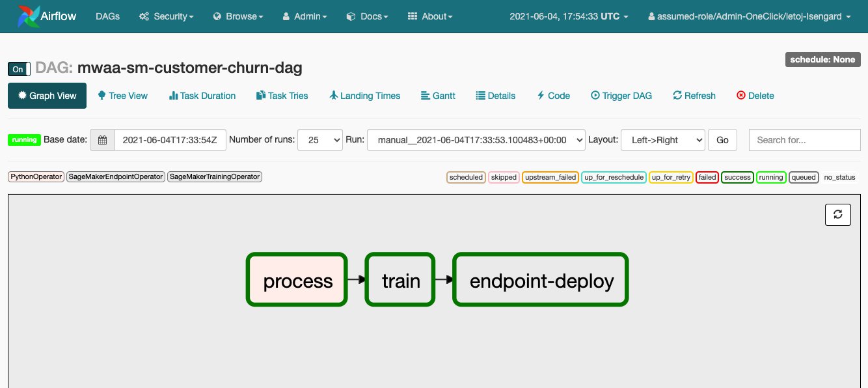The image size is (868, 388).
Task: Click the skipped status legend
Action: tap(504, 177)
